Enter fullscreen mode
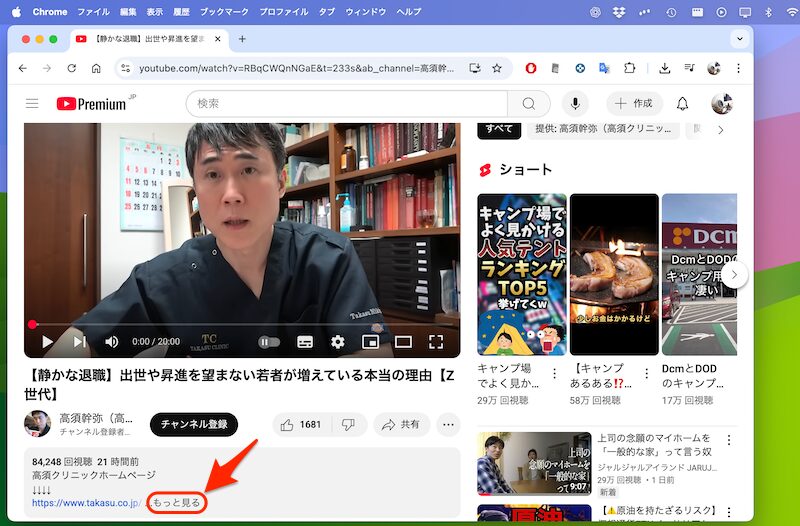 pyautogui.click(x=436, y=342)
